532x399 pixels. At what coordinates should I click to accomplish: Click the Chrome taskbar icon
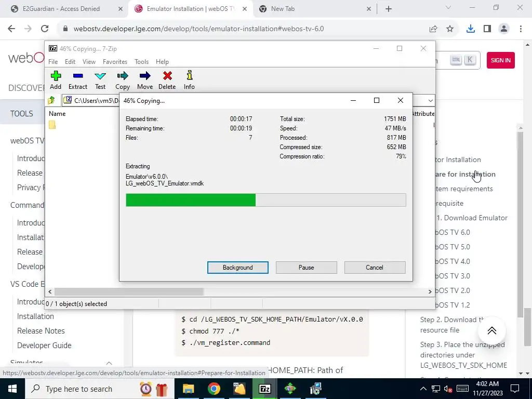click(214, 389)
